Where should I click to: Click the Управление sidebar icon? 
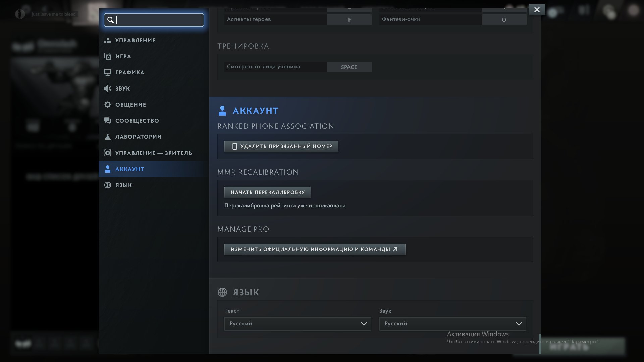(107, 40)
